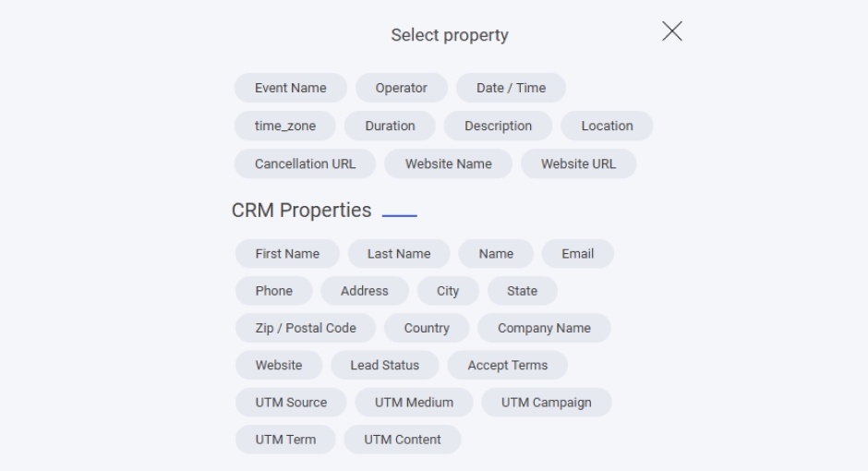
Task: Pick the Email CRM property
Action: [577, 254]
